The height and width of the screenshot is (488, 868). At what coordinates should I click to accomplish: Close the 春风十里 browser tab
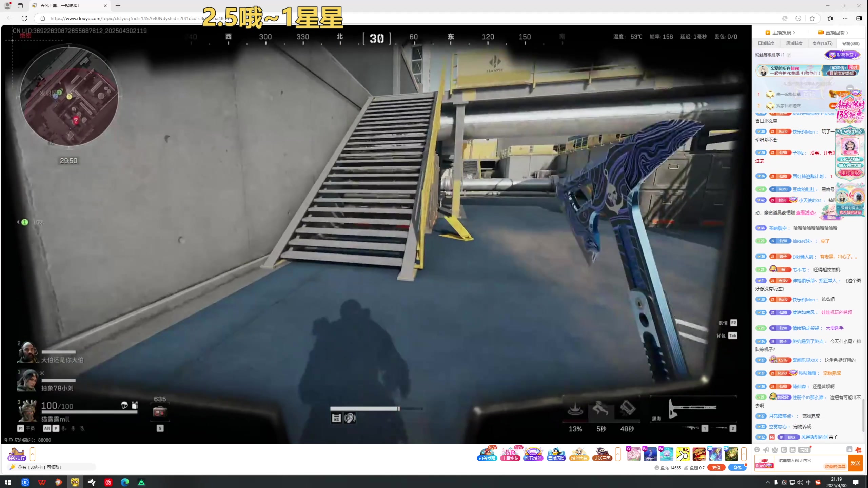105,6
